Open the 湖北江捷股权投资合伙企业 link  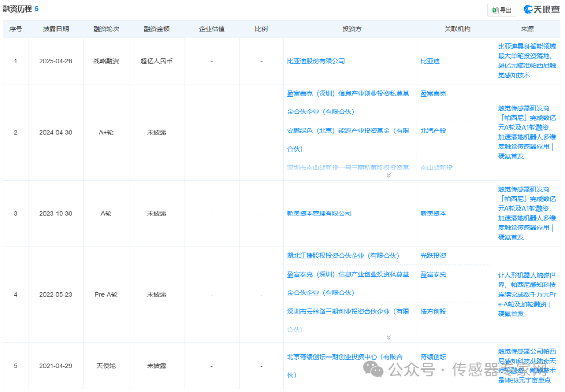343,256
